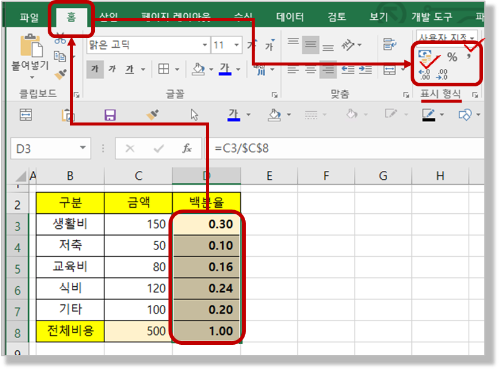The width and height of the screenshot is (500, 370).
Task: Click the ribbon blue font color button
Action: click(225, 69)
